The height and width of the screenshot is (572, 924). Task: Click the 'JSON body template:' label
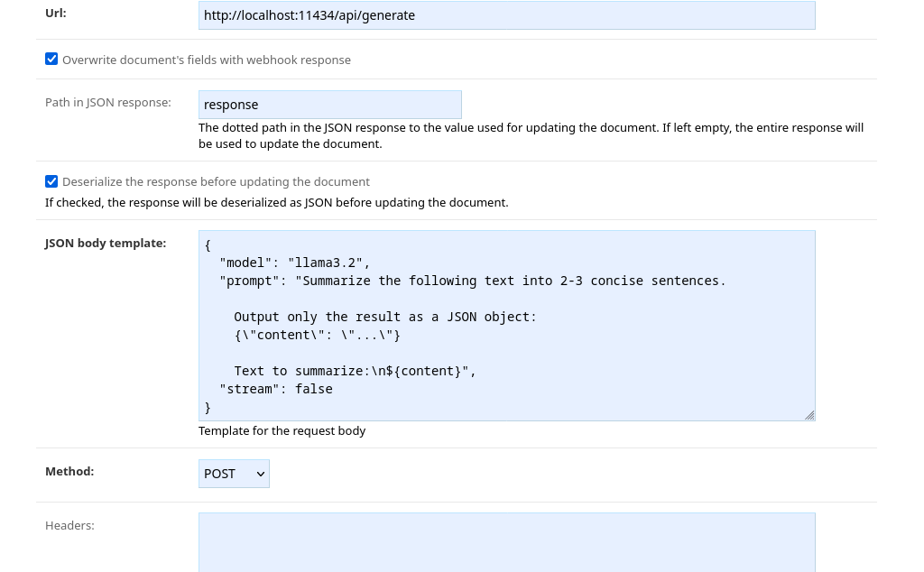click(106, 244)
